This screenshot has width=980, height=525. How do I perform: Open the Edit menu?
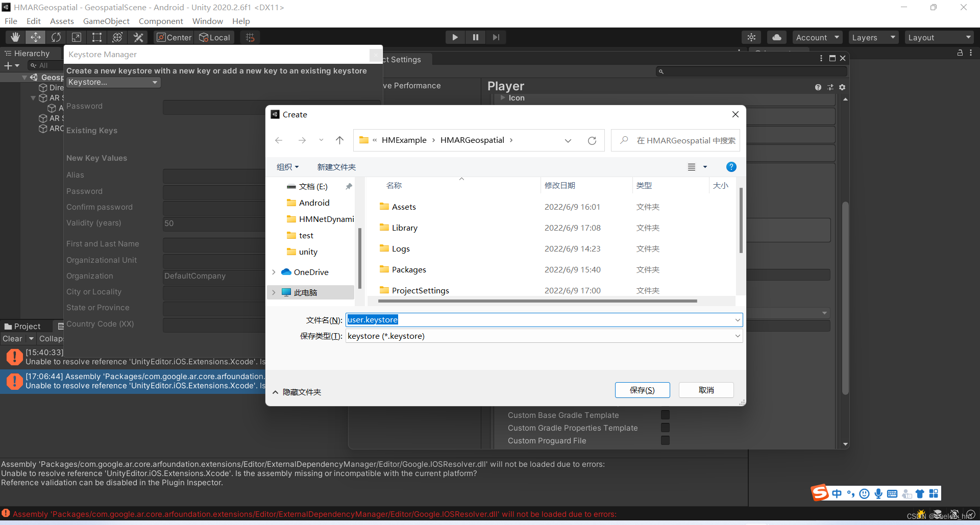34,21
